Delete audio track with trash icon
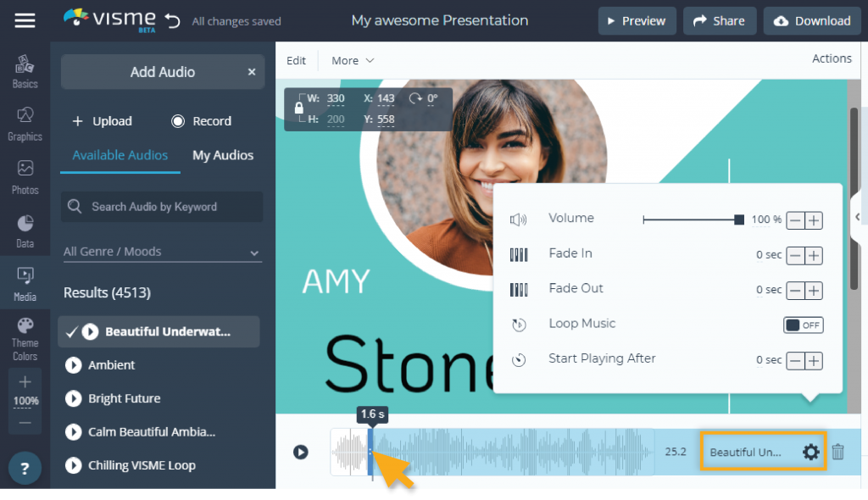The height and width of the screenshot is (500, 868). [x=837, y=452]
